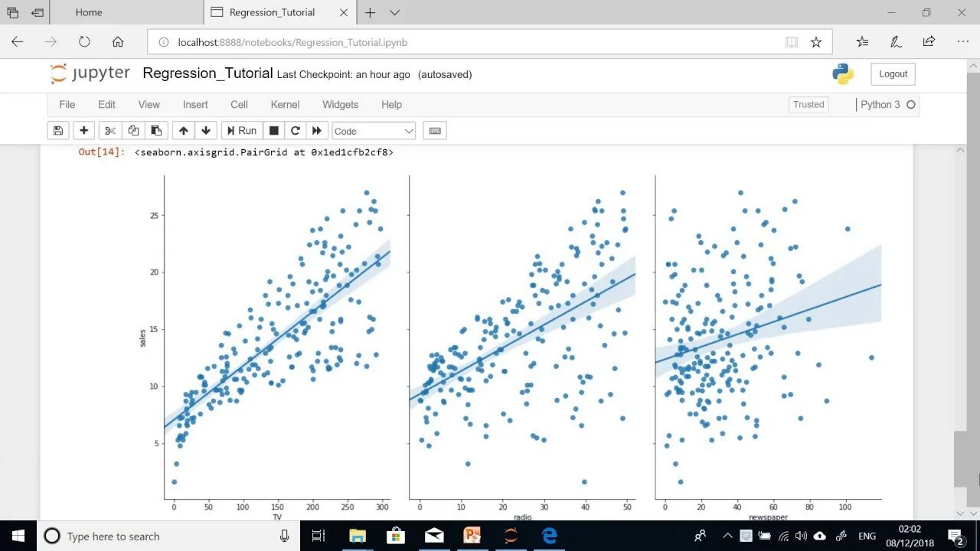The height and width of the screenshot is (551, 980).
Task: Open browser Settings and more menu
Action: tap(962, 42)
